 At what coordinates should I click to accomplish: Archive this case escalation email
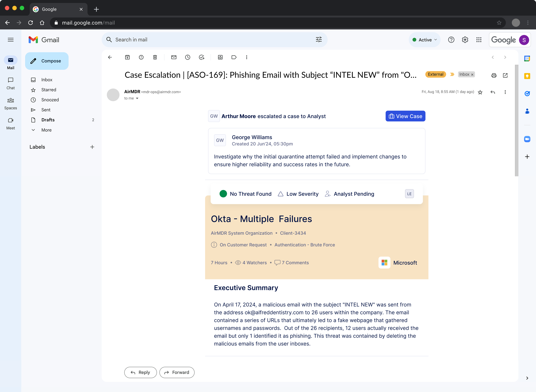tap(127, 57)
